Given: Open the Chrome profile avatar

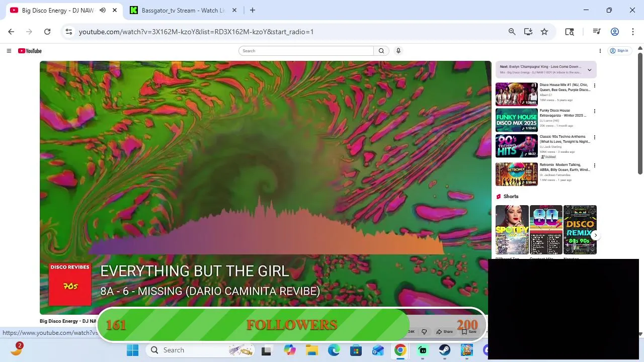Looking at the screenshot, I should click(x=615, y=32).
